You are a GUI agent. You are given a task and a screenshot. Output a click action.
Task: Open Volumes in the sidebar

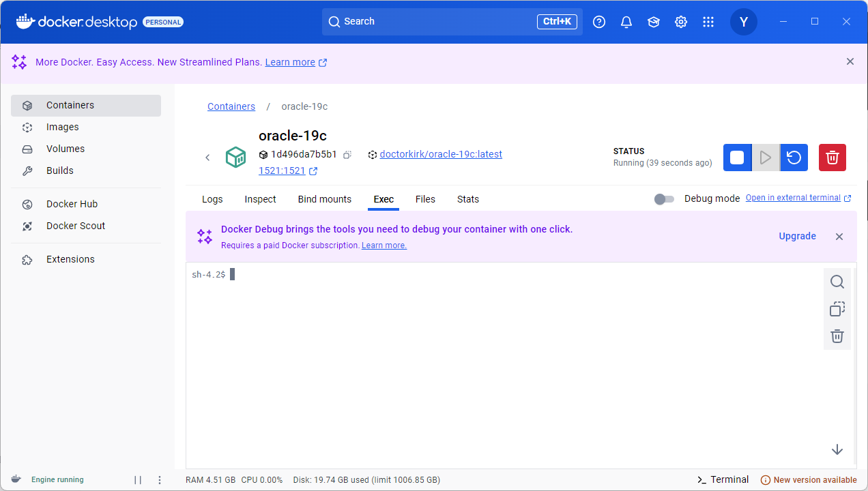[x=86, y=149]
